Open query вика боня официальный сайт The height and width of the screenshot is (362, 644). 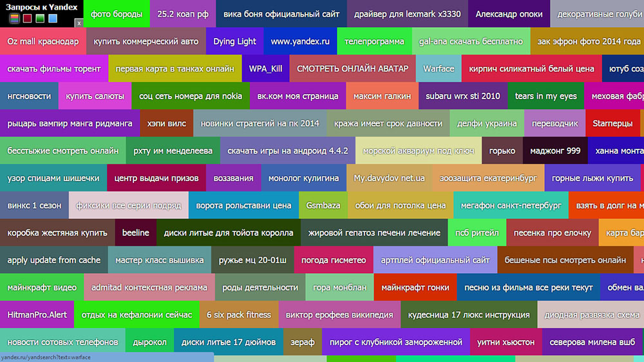coord(281,14)
